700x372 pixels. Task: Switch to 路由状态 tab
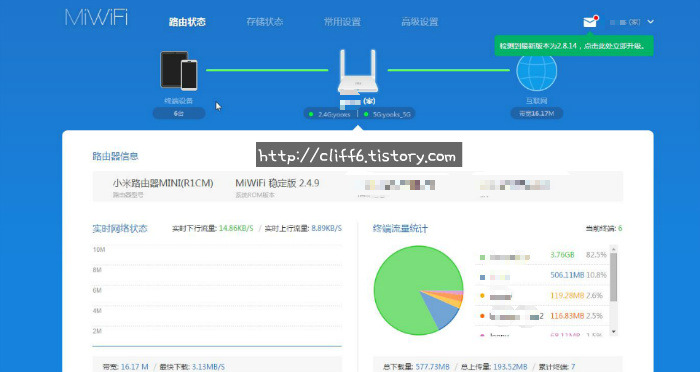187,22
